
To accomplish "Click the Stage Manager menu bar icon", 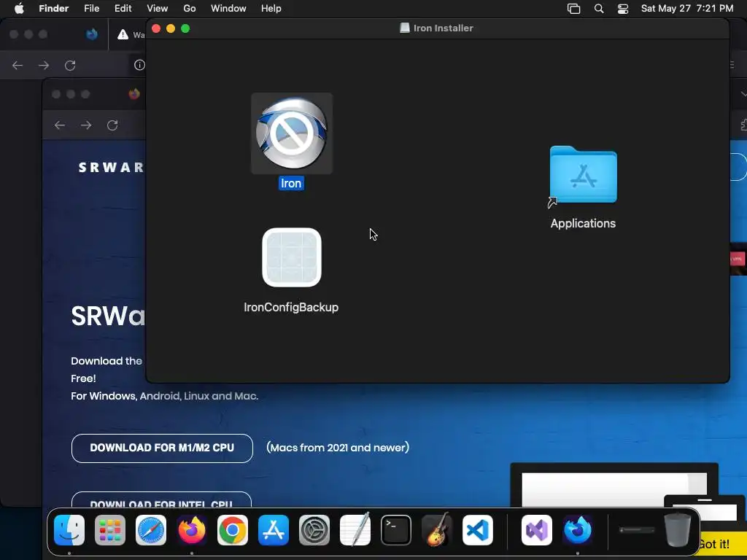I will 573,9.
